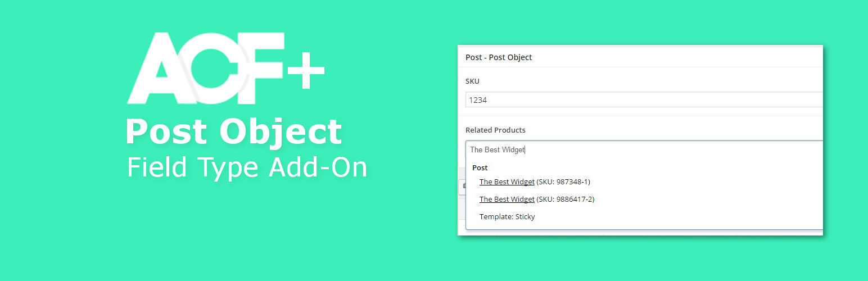Viewport: 868px width, 281px height.
Task: Click the Related Products search box
Action: click(641, 149)
